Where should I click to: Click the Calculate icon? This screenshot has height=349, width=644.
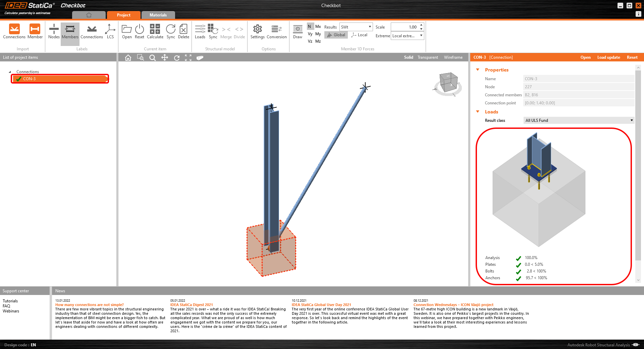(x=155, y=32)
